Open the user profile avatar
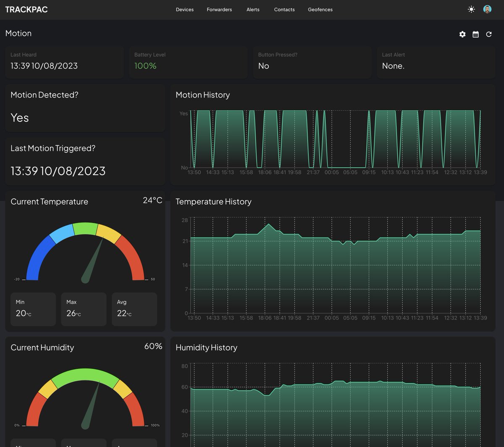 point(487,9)
